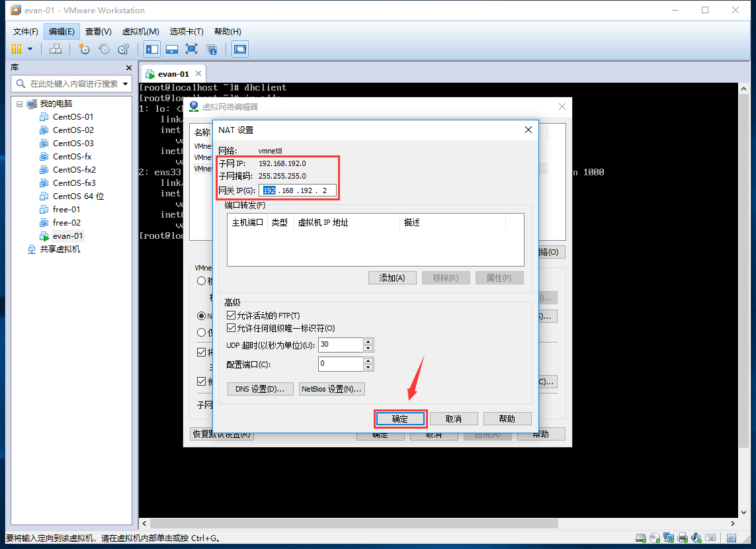
Task: Select running VM evan-01 in library
Action: pyautogui.click(x=67, y=236)
